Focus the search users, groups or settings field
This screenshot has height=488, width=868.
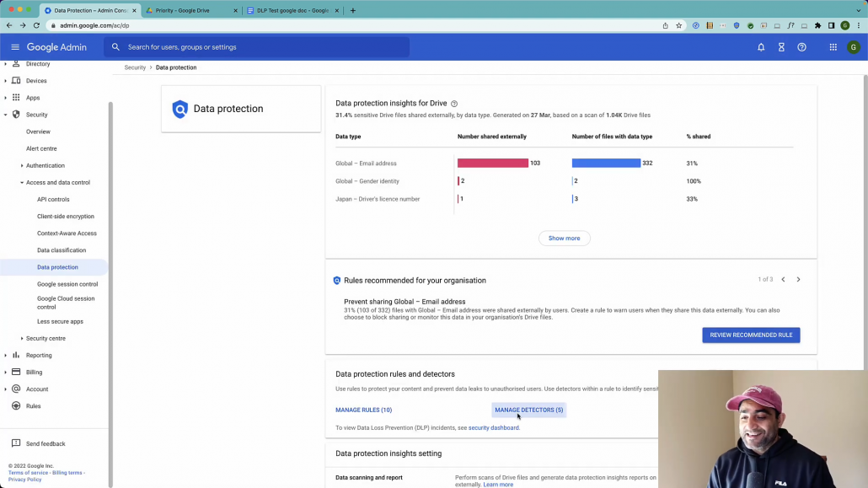pyautogui.click(x=257, y=47)
